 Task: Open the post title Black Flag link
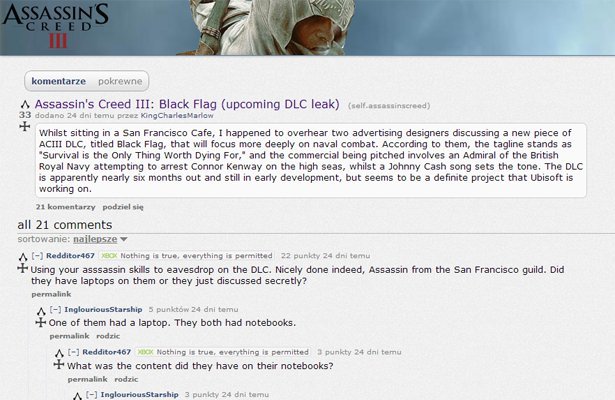pyautogui.click(x=187, y=104)
